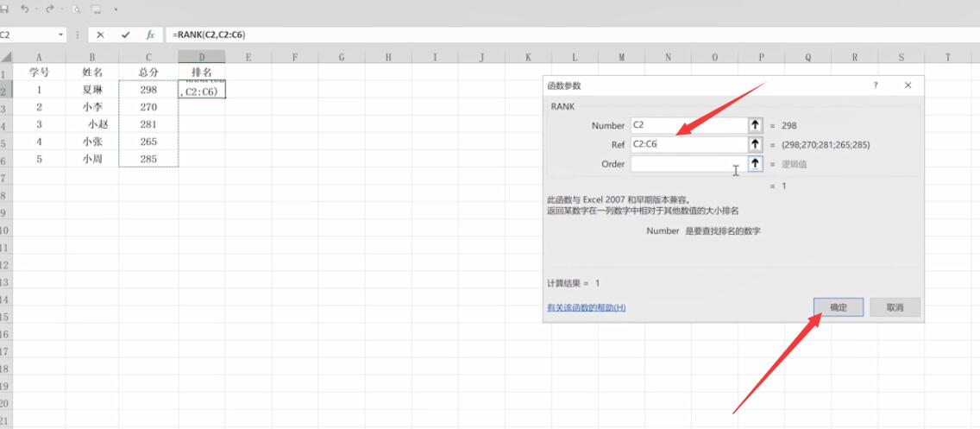
Task: Select column B header
Action: [91, 57]
